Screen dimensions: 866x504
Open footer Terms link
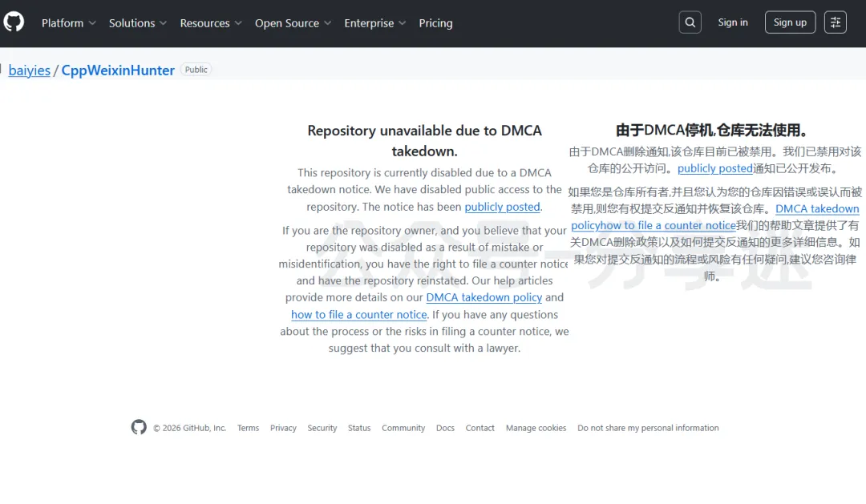[248, 428]
